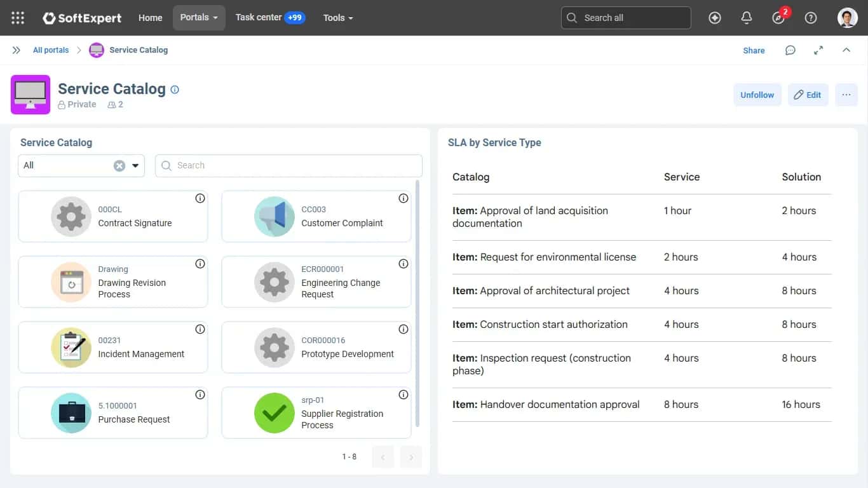Select Approval of architectural project item

(x=541, y=291)
